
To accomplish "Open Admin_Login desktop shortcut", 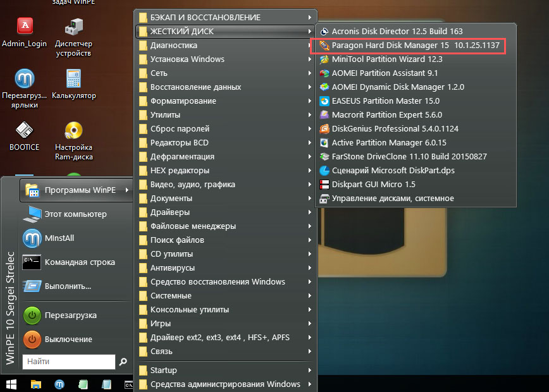I will [x=25, y=32].
